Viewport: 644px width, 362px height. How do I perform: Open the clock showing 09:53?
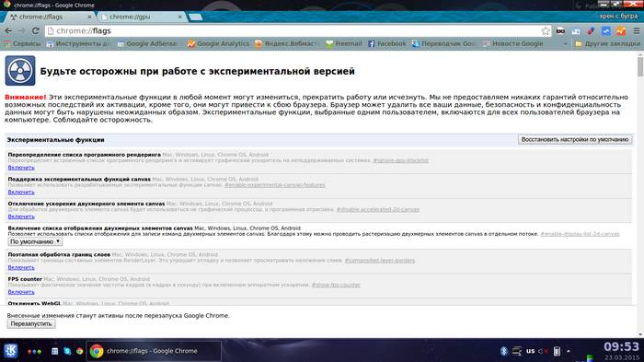pyautogui.click(x=621, y=346)
